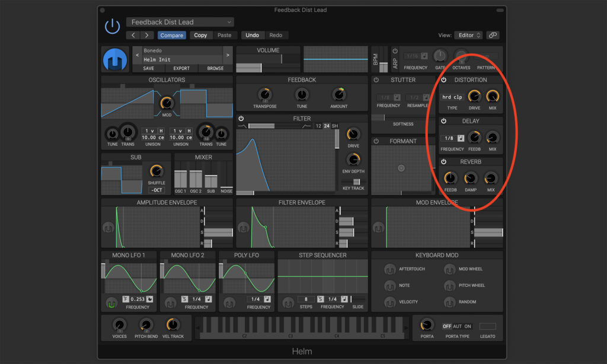Screen dimensions: 607x364
Task: Select next Helm patch arrow
Action: 228,55
